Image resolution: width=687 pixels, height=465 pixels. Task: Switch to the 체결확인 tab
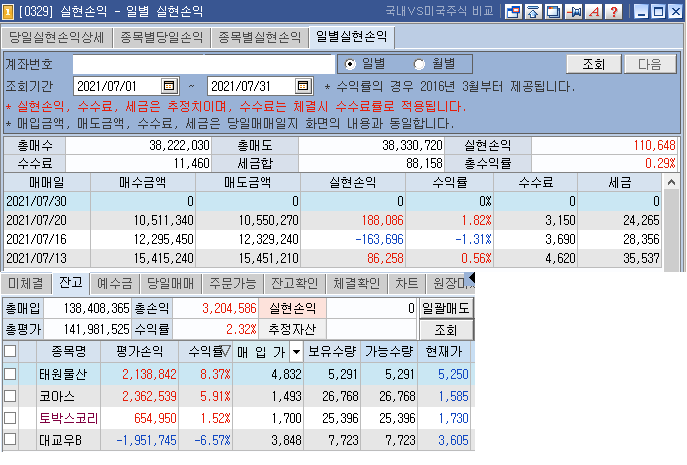click(x=357, y=284)
